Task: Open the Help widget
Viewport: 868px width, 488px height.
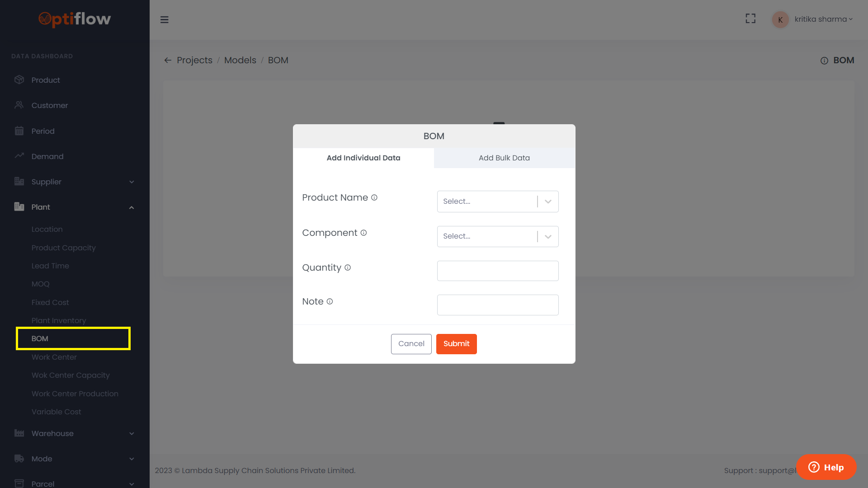Action: [x=826, y=467]
